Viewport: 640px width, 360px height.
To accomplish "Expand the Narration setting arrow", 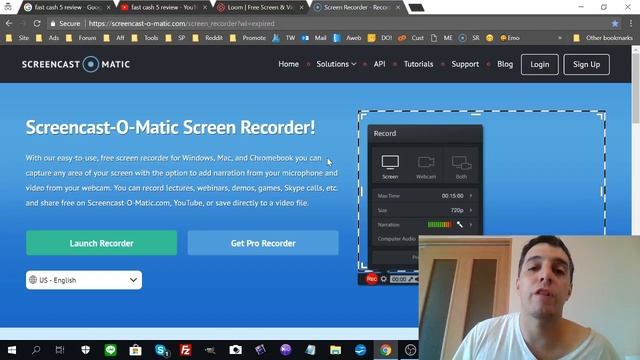I will [471, 224].
